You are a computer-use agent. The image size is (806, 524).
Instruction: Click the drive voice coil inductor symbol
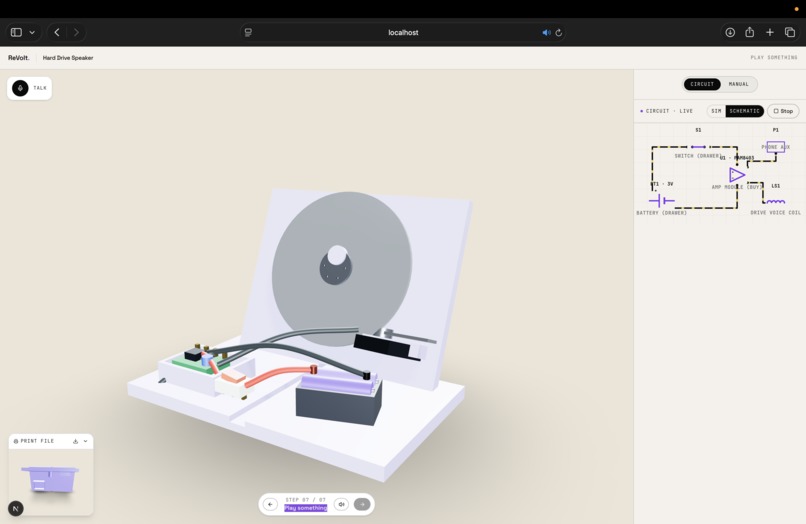(x=776, y=202)
